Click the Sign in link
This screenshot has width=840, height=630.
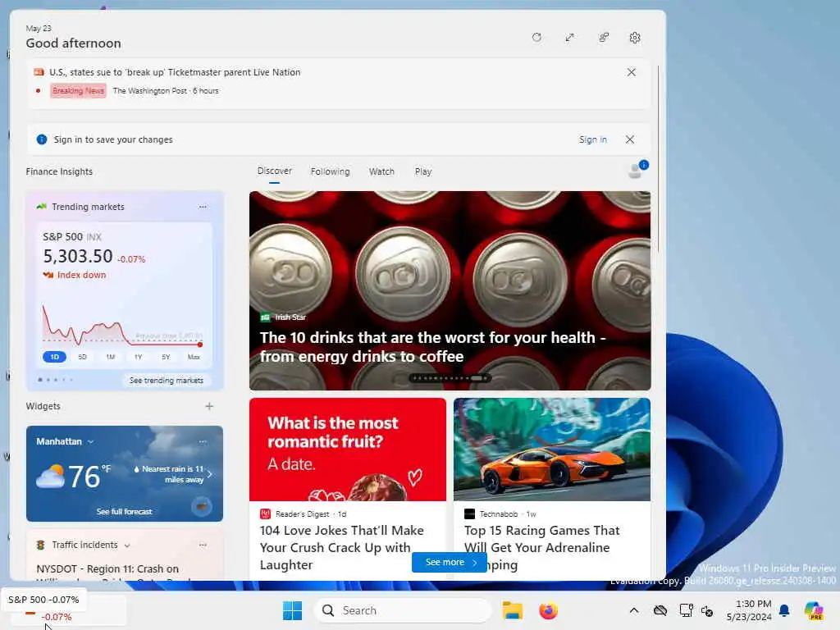click(x=592, y=139)
